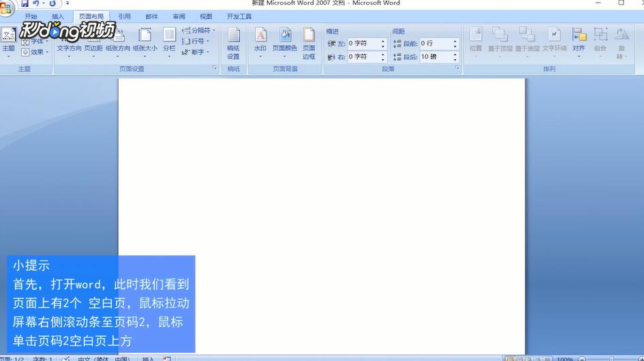Screen dimensions: 644x361
Task: Open 旋转 rotate options
Action: [621, 44]
